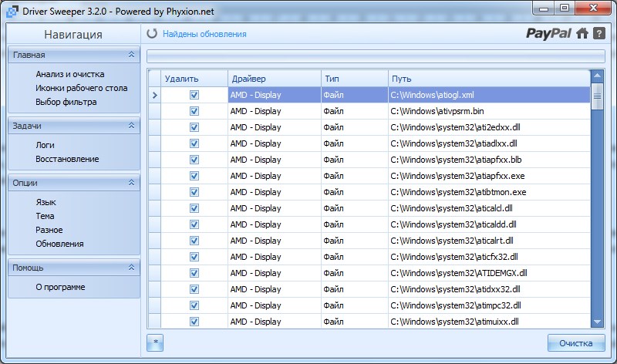Uncheck the atiapfxx.exe delete checkbox
The image size is (617, 364).
(x=194, y=176)
